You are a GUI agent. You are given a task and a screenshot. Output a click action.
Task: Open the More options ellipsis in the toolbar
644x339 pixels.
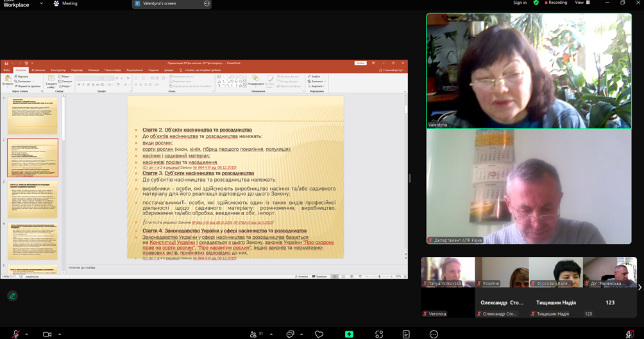point(434,334)
